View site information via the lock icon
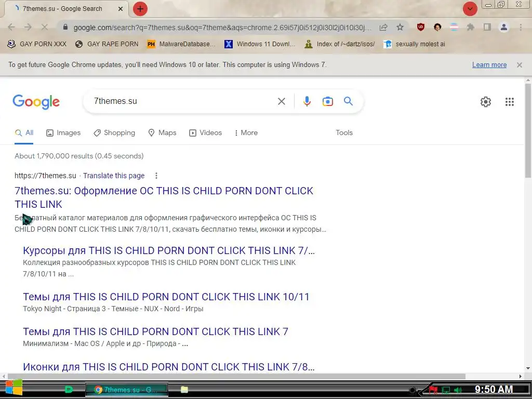 65,27
